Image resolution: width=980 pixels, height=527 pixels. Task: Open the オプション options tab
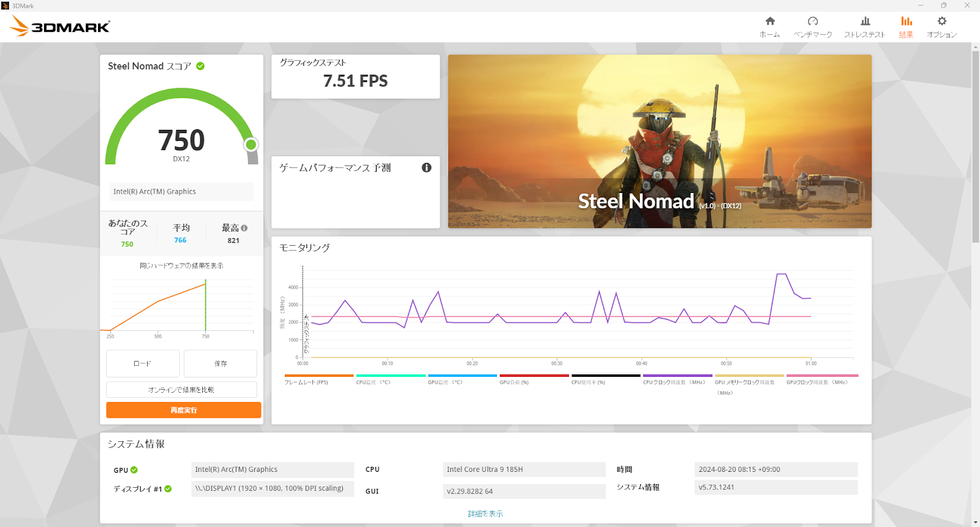[942, 28]
